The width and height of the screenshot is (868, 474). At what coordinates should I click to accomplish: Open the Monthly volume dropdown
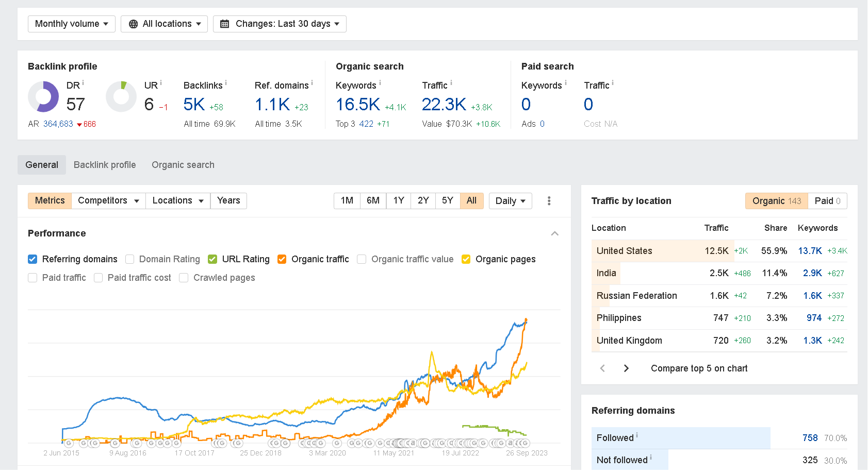point(72,24)
